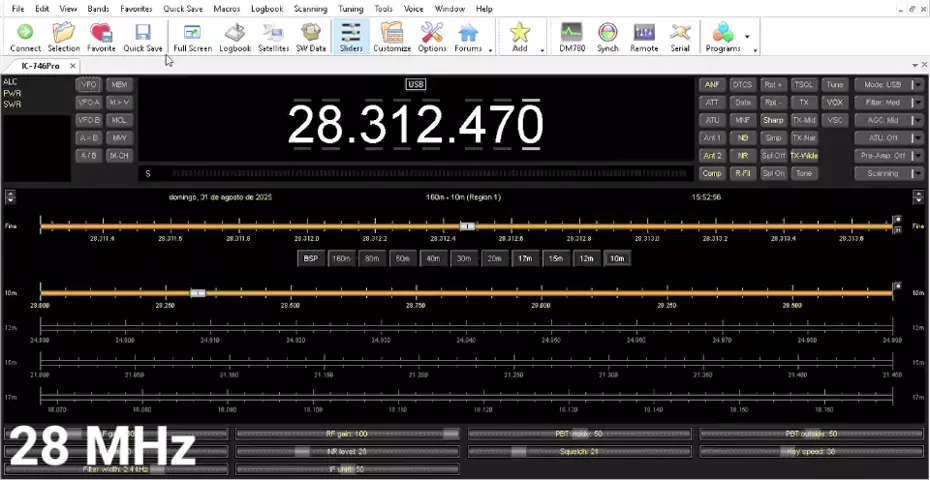The image size is (930, 480).
Task: Expand the Mode: USB dropdown
Action: click(x=886, y=85)
